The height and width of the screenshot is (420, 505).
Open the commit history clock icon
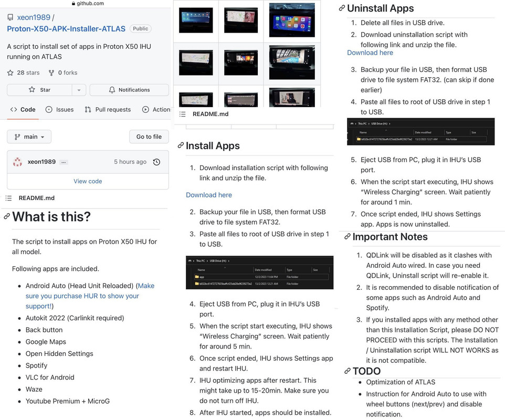click(x=156, y=162)
